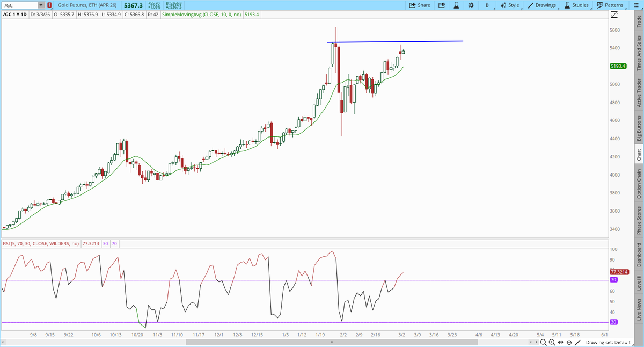Screen dimensions: 644x347
Task: Open the Patterns menu
Action: [610, 5]
